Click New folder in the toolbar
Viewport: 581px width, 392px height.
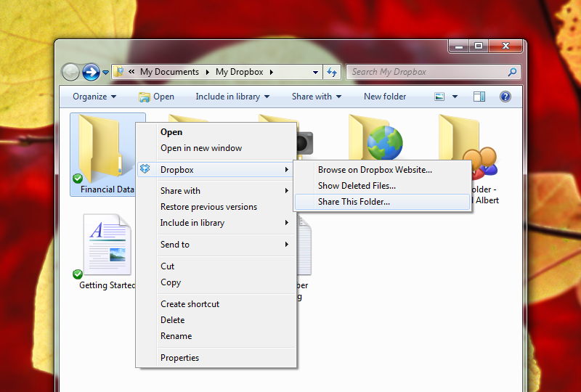(x=385, y=97)
